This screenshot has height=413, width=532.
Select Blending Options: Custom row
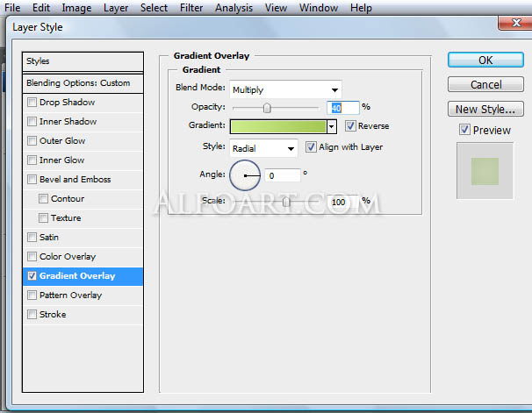[83, 83]
